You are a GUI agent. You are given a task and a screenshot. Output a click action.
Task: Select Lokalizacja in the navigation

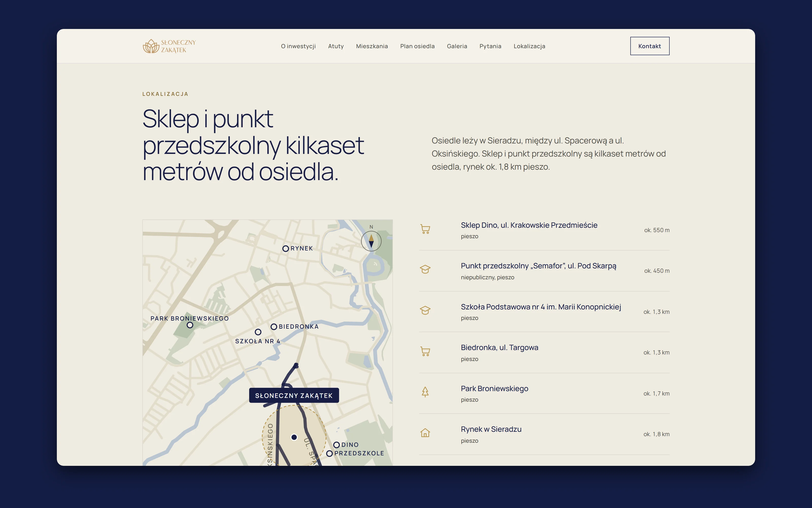tap(529, 46)
